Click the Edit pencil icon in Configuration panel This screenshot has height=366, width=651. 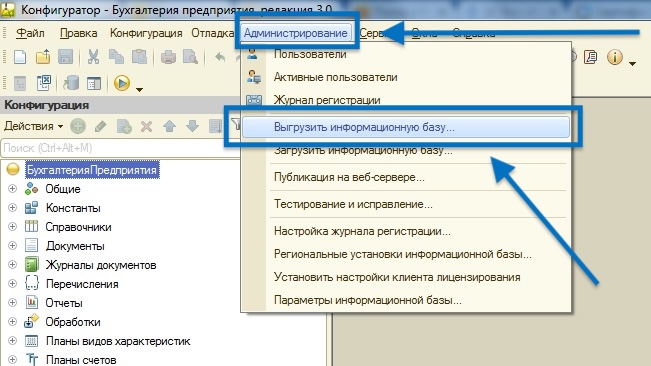point(100,126)
